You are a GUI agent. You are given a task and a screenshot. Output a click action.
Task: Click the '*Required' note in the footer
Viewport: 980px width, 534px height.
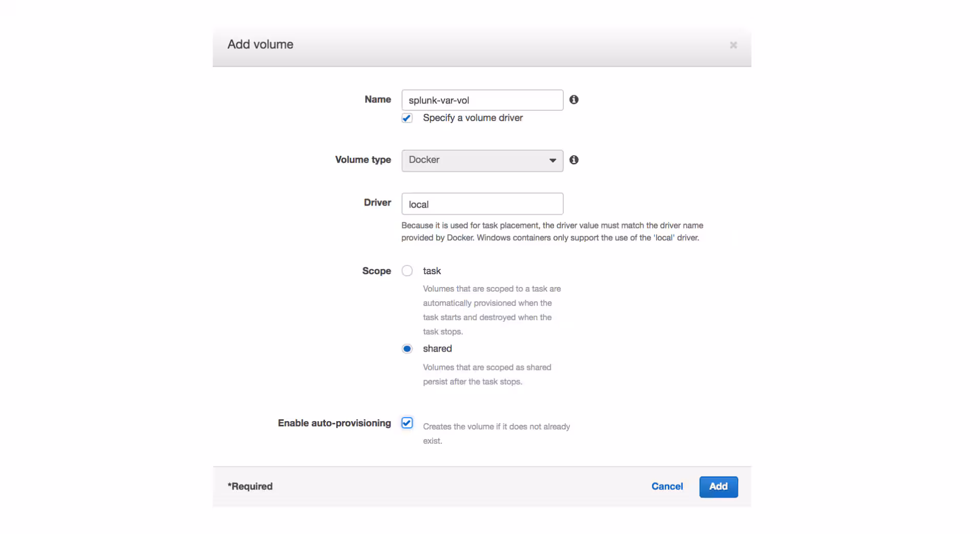[x=250, y=486]
